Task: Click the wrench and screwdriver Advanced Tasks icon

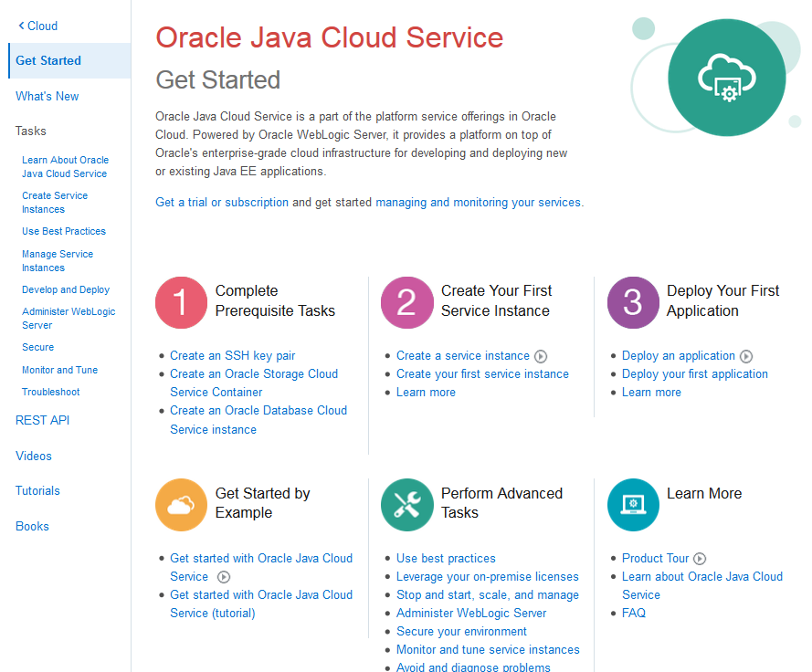Action: coord(407,504)
